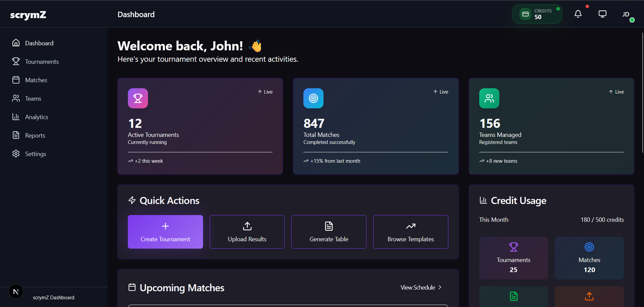This screenshot has height=307, width=644.
Task: Click the notification bell icon
Action: coord(578,14)
